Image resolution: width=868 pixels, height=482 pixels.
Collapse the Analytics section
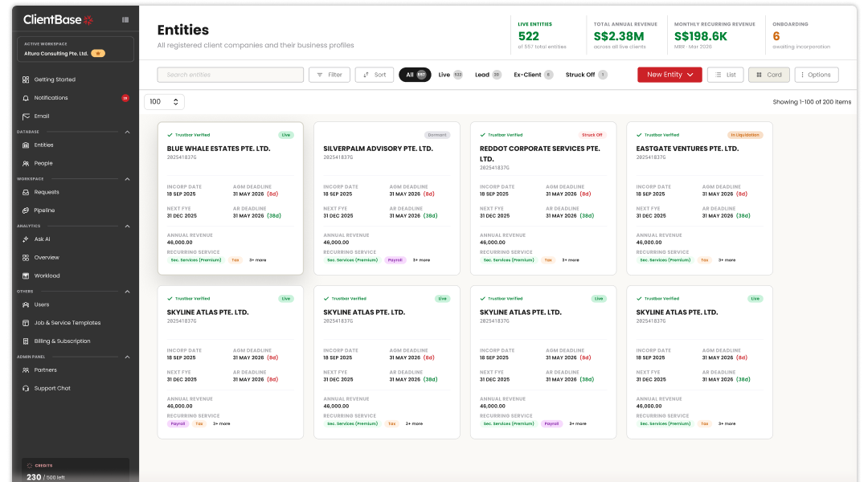pyautogui.click(x=127, y=226)
